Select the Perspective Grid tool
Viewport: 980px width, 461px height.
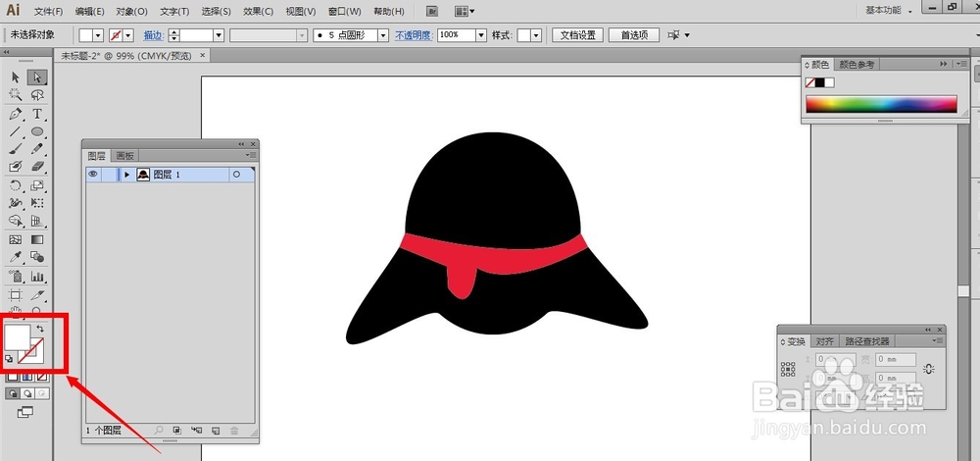point(37,221)
